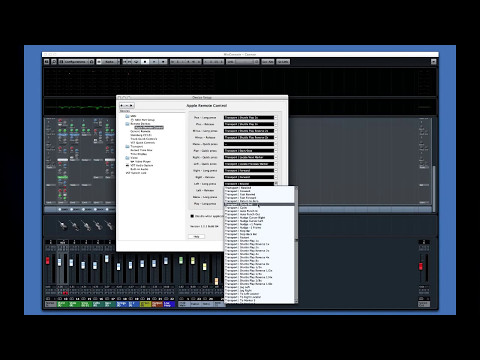Click the orange-brown channel name label
This screenshot has height=360, width=480.
pyautogui.click(x=157, y=304)
